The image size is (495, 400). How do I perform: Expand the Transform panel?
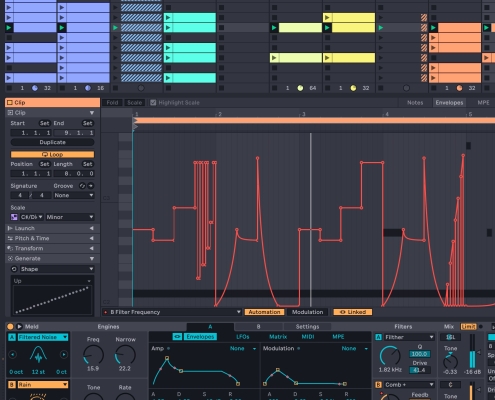[x=91, y=248]
